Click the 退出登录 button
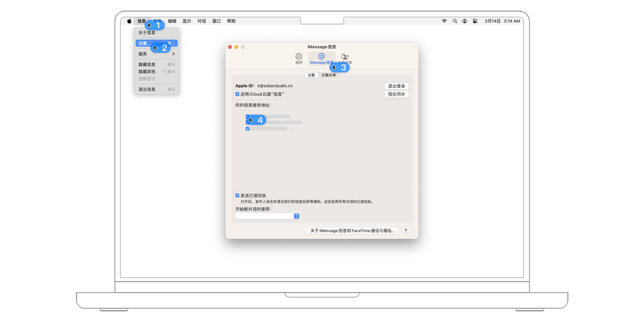The width and height of the screenshot is (644, 322). tap(396, 86)
